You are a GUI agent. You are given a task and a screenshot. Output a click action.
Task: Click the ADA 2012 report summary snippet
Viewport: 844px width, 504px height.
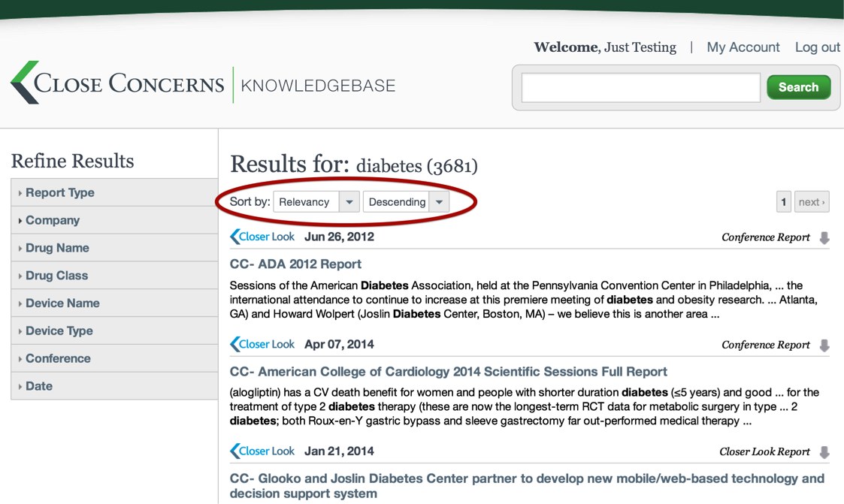tap(524, 300)
